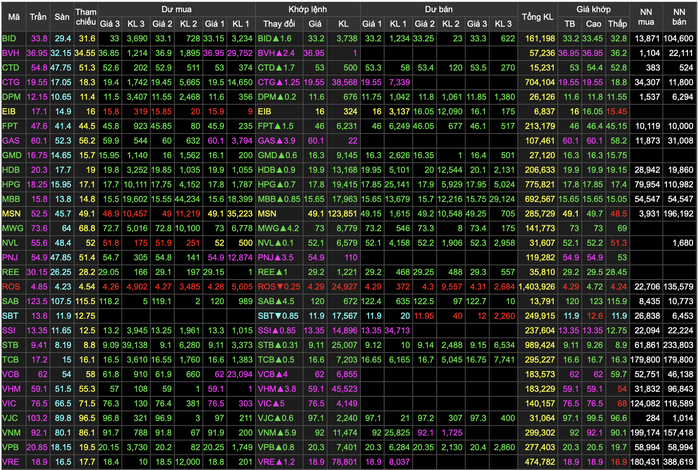Click the Tổng KL column header
Image resolution: width=698 pixels, height=470 pixels.
[537, 17]
